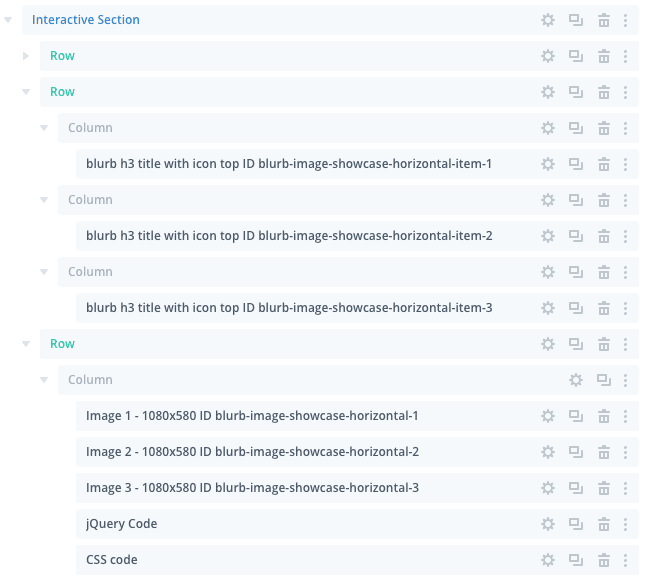This screenshot has width=645, height=581.
Task: Open settings gear for Image 3 module
Action: pos(548,488)
